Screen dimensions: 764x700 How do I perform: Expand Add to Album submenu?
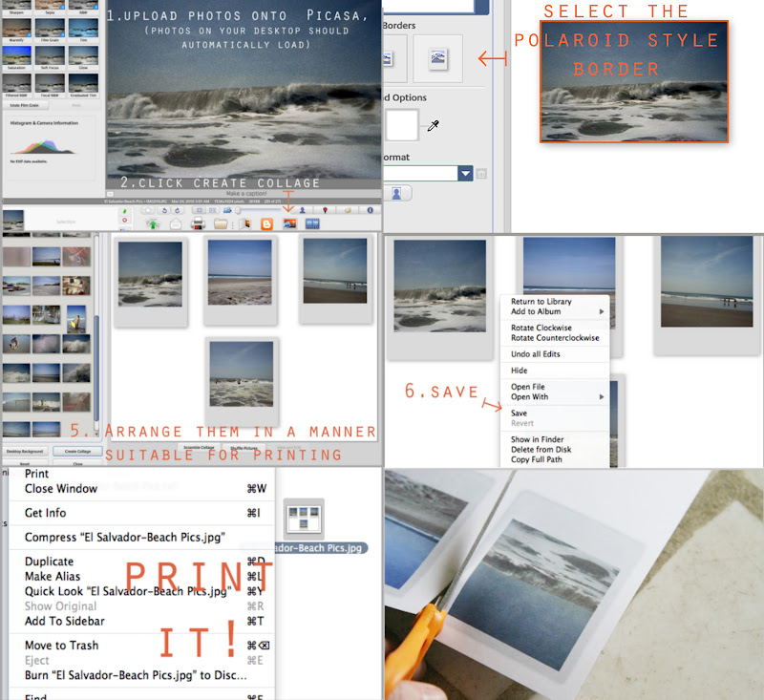[x=556, y=311]
